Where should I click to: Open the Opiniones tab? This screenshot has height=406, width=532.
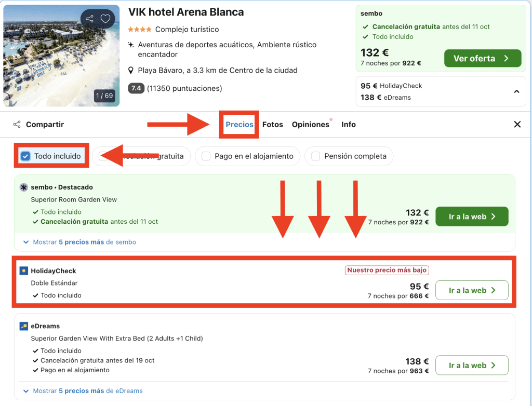coord(311,125)
